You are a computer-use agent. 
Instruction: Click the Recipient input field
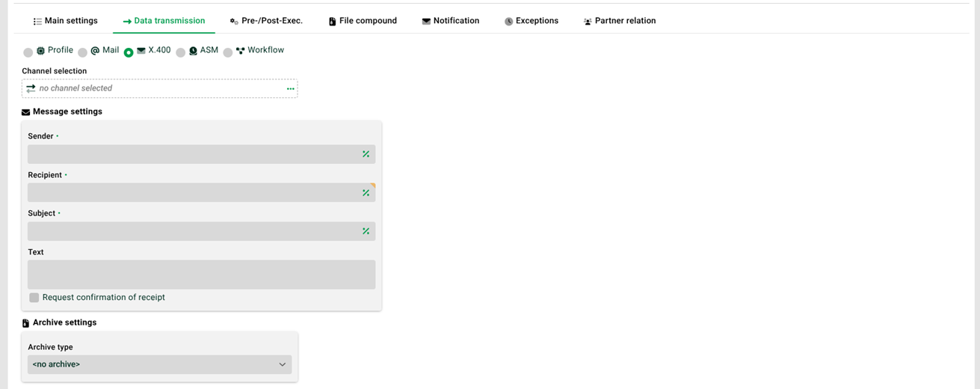coord(202,192)
